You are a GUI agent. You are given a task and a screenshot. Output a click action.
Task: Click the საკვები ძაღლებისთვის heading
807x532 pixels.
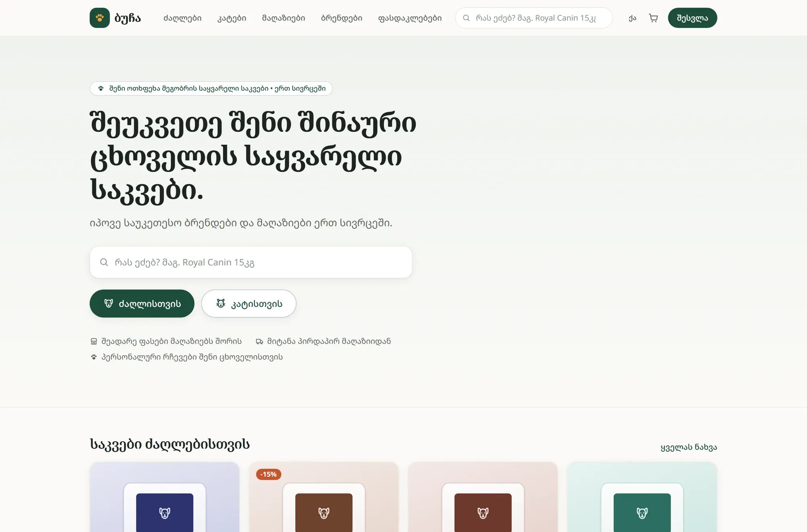coord(170,444)
